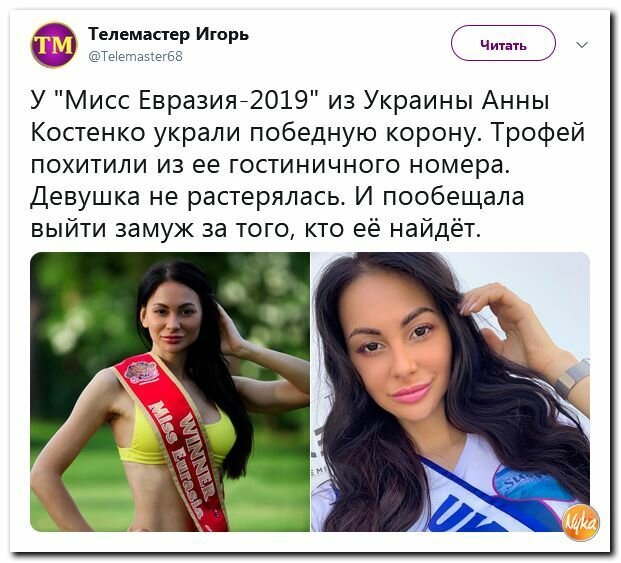Open the right selfie photo
The image size is (621, 563).
450,392
